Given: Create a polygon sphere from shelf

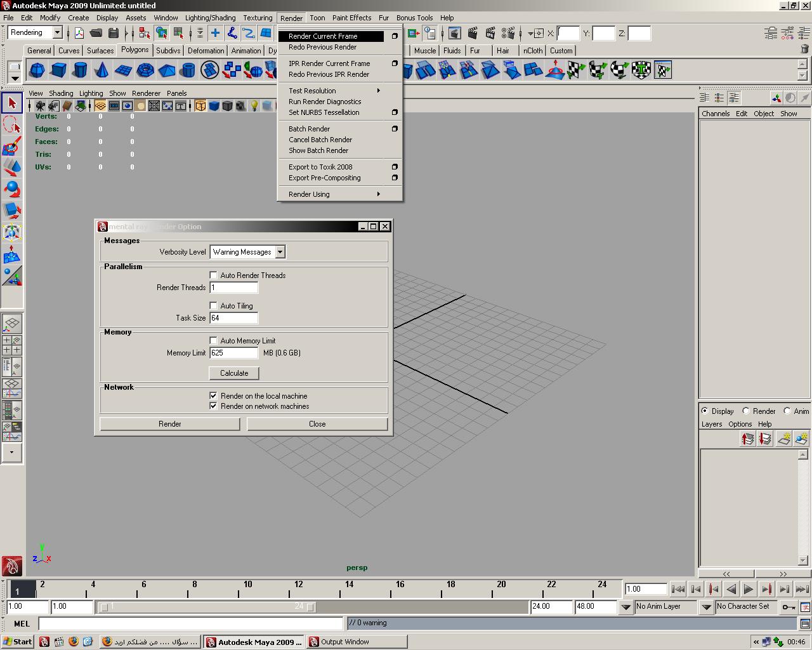Looking at the screenshot, I should point(37,70).
